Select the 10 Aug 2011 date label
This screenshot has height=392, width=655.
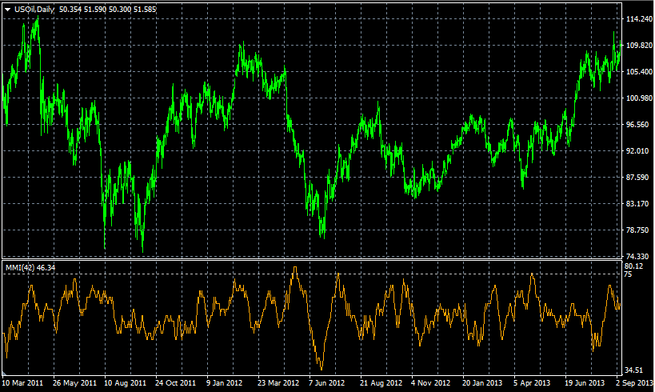(125, 383)
